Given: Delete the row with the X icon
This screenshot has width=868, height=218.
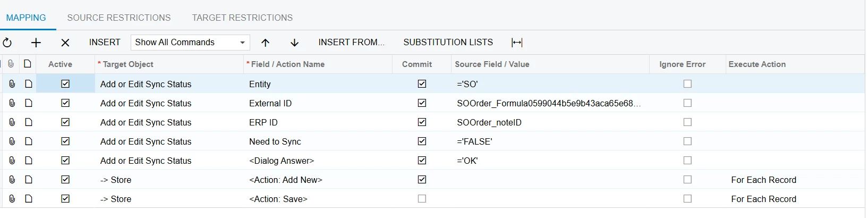Looking at the screenshot, I should pyautogui.click(x=65, y=43).
